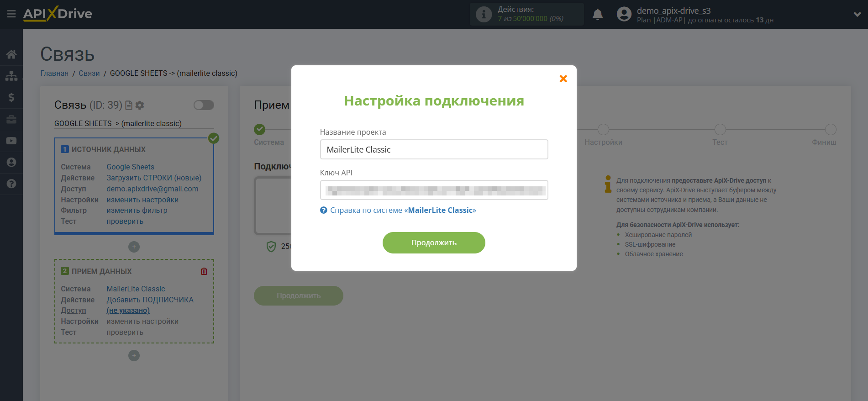Open Главная breadcrumb link
868x401 pixels.
point(54,73)
